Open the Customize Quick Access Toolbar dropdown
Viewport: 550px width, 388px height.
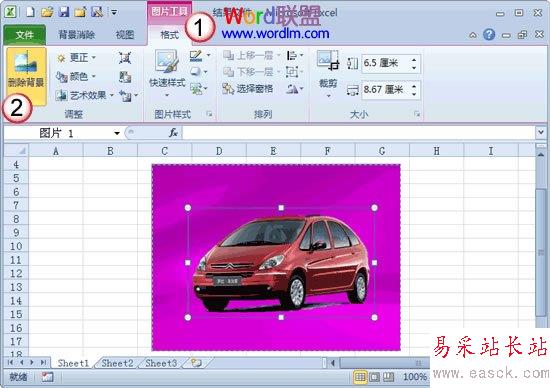click(114, 12)
